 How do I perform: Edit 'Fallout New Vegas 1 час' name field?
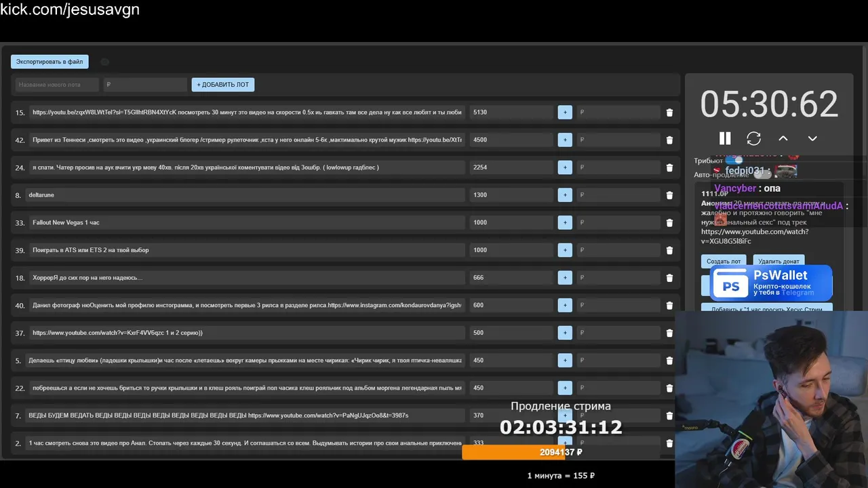point(248,222)
